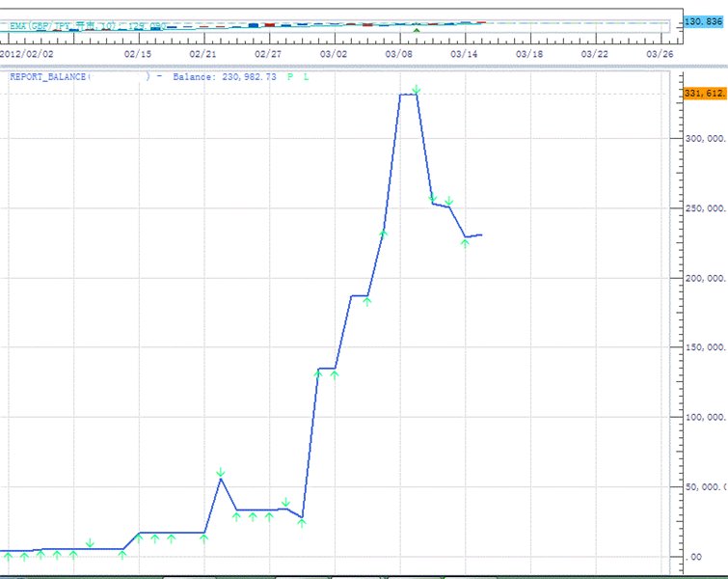The height and width of the screenshot is (579, 728).
Task: Select the lone down arrow above the early flat line
Action: point(90,543)
